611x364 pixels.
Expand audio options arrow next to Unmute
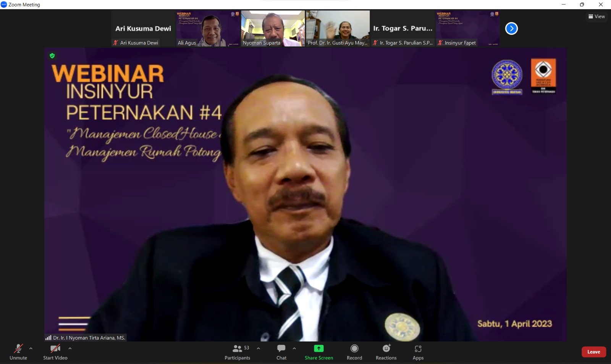[31, 348]
